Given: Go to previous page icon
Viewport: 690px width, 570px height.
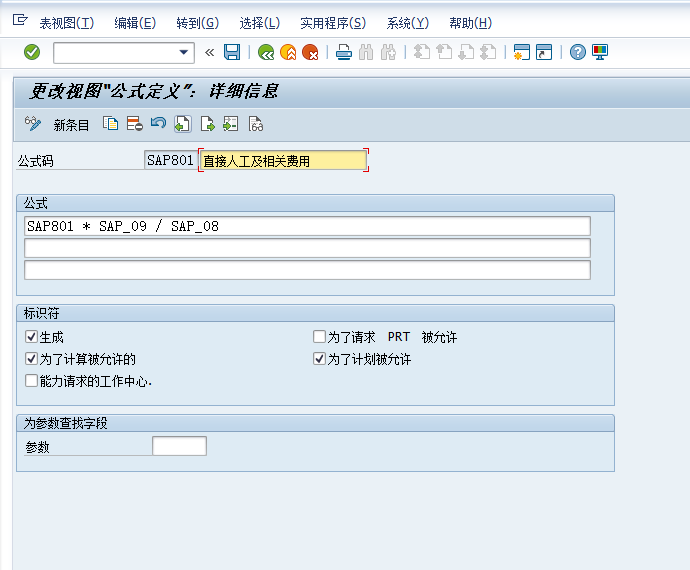Looking at the screenshot, I should pos(444,52).
